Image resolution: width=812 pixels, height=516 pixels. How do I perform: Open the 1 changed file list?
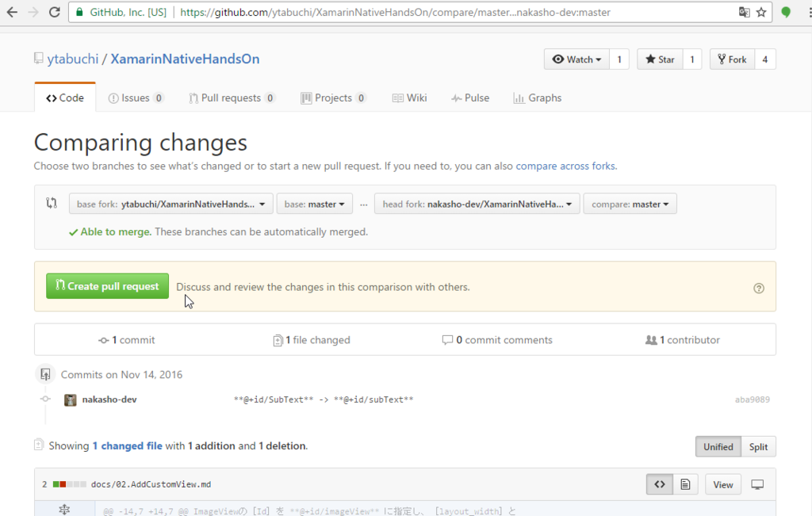point(128,446)
